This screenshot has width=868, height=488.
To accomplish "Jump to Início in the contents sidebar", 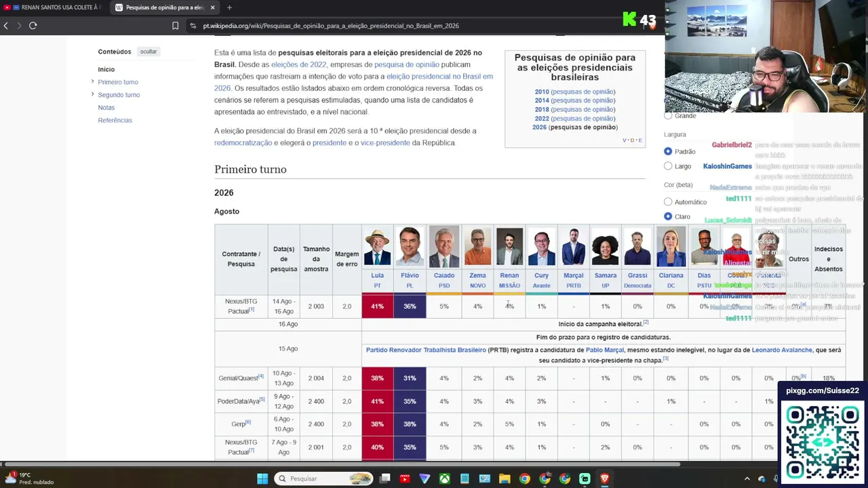I will 106,69.
